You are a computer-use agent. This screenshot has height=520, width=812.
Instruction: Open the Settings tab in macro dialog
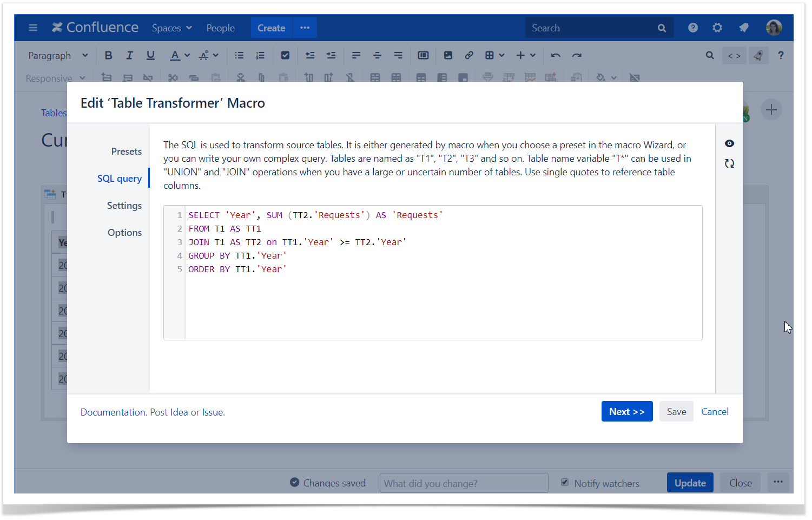[x=124, y=206]
